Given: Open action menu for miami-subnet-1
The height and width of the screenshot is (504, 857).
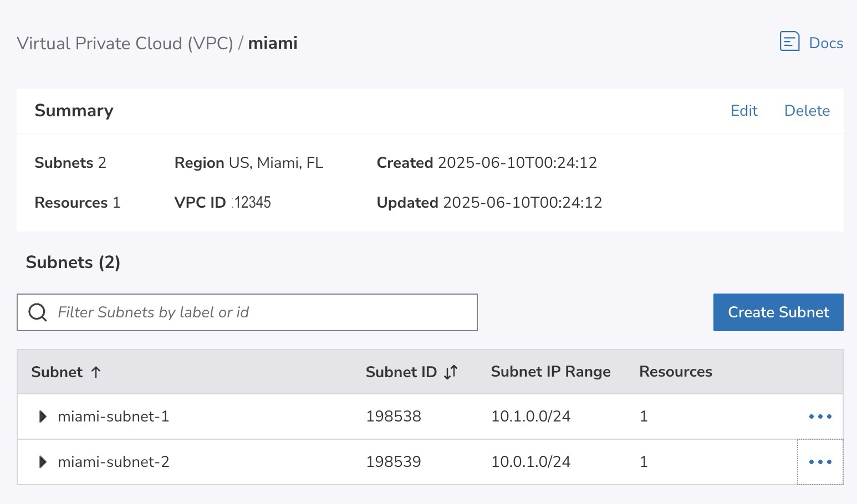Looking at the screenshot, I should (x=820, y=416).
